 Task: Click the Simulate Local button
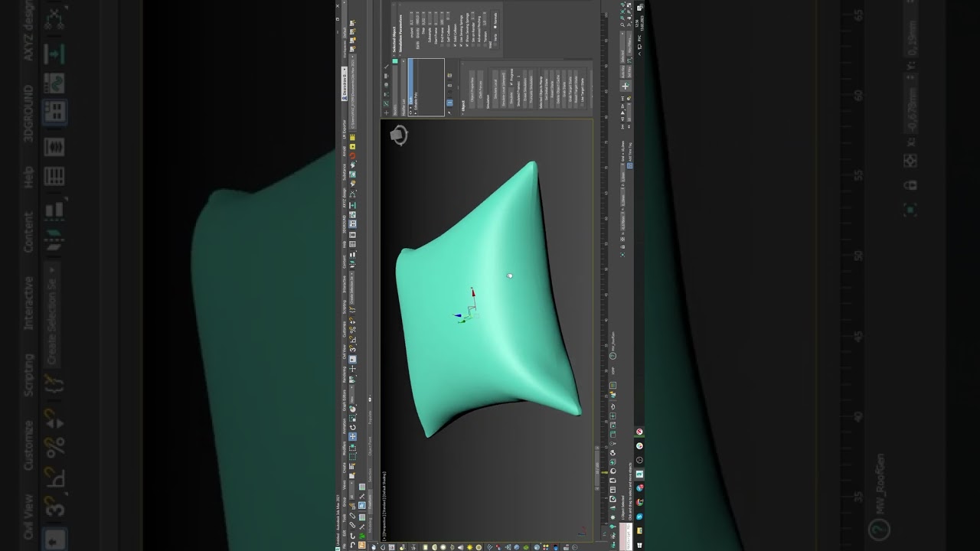[x=495, y=89]
